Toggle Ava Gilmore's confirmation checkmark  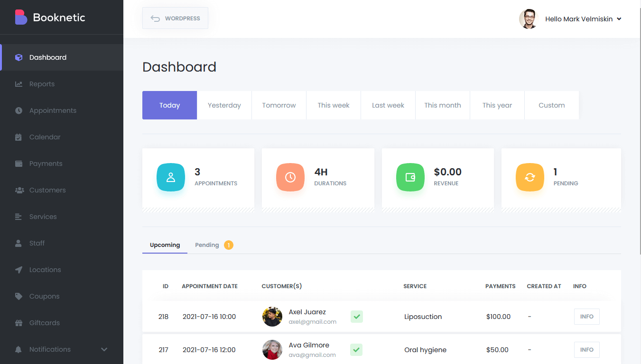tap(356, 349)
